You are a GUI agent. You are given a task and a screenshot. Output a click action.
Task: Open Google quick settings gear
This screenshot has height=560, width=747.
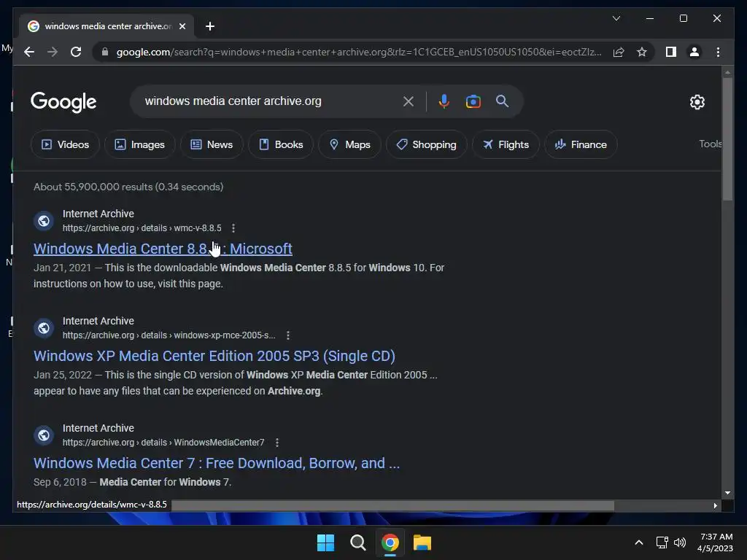point(697,101)
